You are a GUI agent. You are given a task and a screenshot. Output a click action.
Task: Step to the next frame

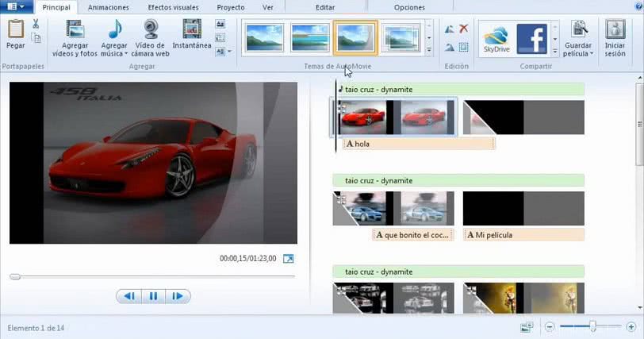[178, 296]
